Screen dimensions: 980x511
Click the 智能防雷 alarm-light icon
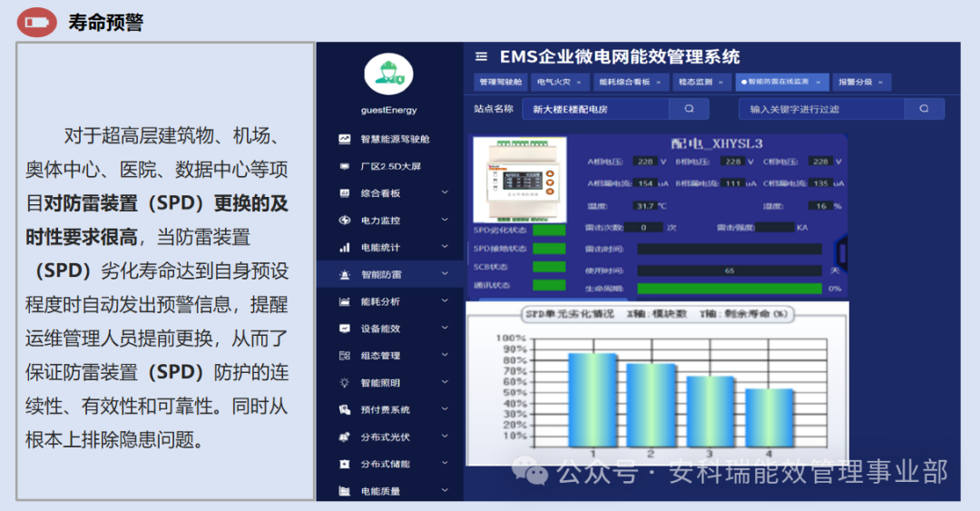345,275
